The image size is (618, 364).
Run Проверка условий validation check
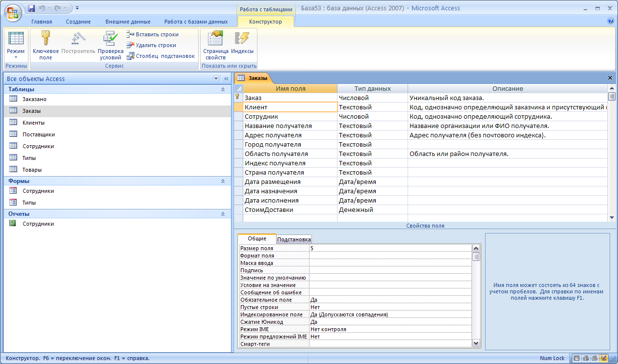[x=110, y=45]
